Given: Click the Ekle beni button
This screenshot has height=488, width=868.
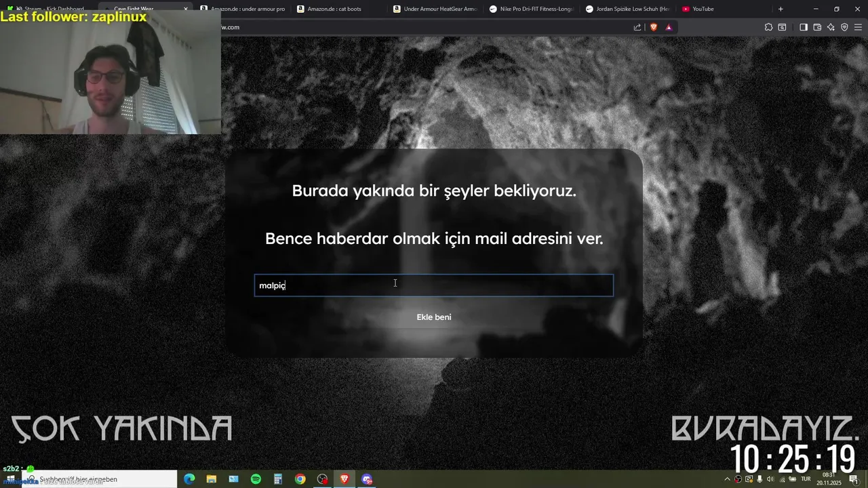Looking at the screenshot, I should (434, 317).
